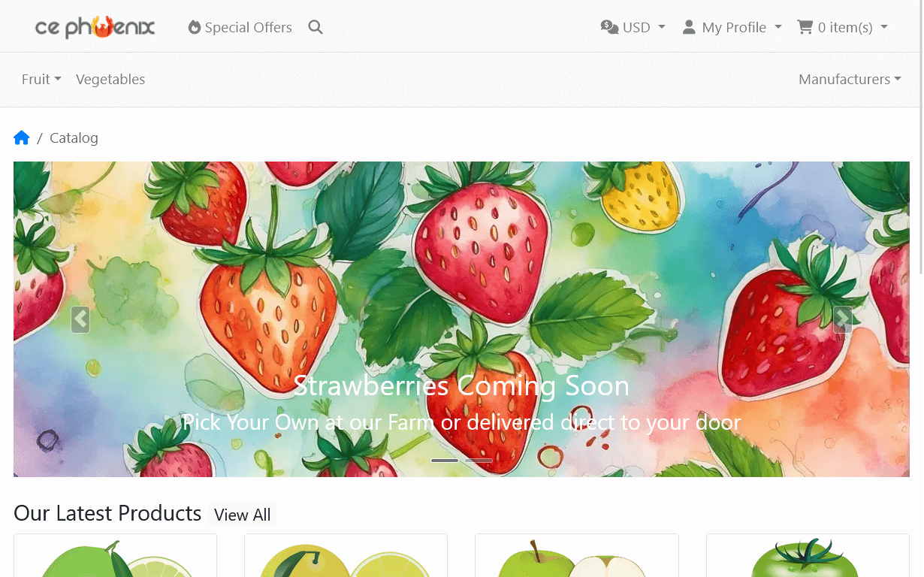Select the Vegetables category
The height and width of the screenshot is (577, 924).
(x=110, y=80)
